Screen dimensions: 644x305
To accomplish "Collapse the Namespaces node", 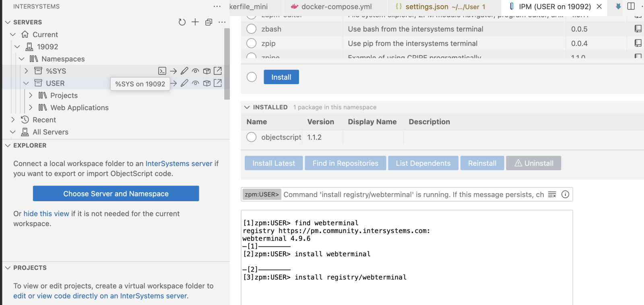I will coord(22,59).
